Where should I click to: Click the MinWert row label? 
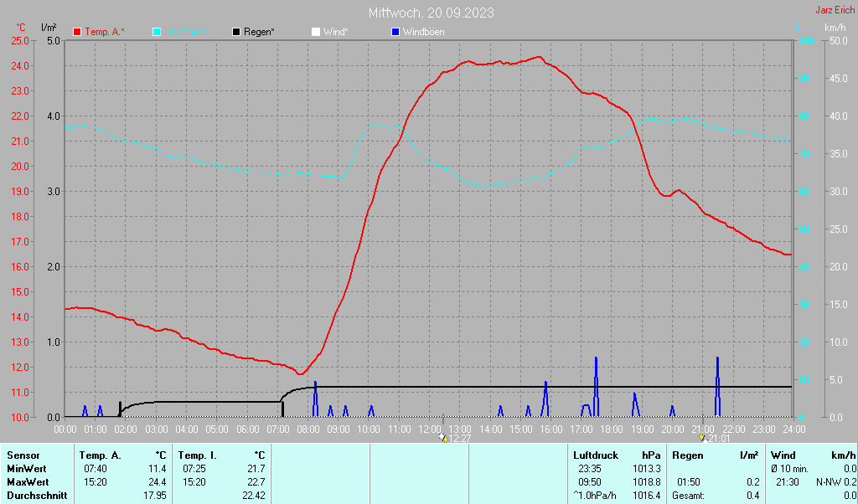coord(26,469)
